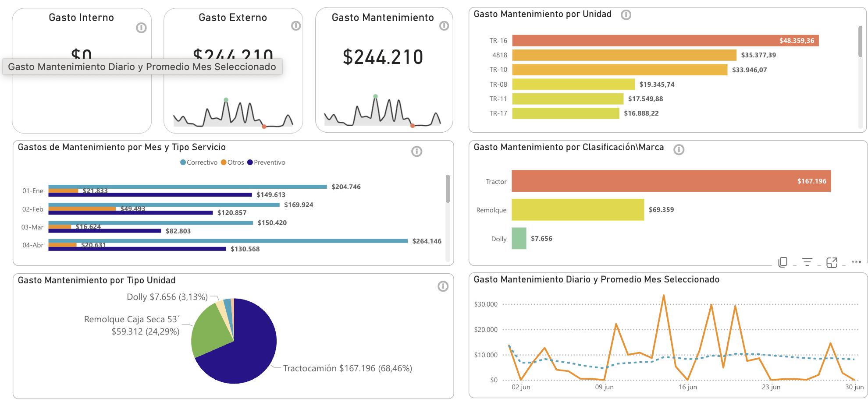The height and width of the screenshot is (402, 868).
Task: Click Correctivo legend item
Action: 199,162
